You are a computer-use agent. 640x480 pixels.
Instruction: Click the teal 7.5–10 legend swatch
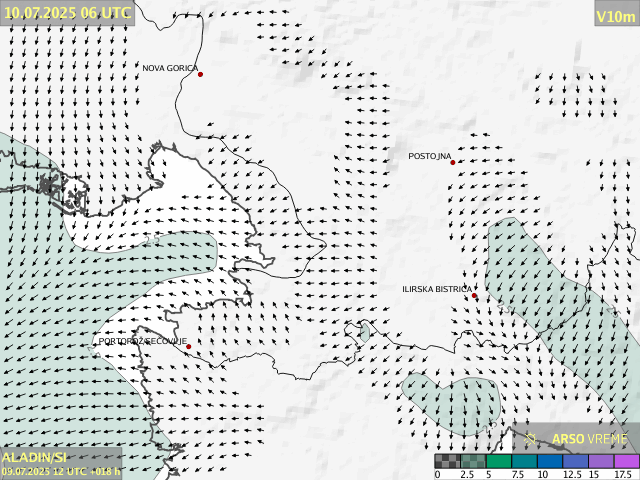tap(524, 461)
